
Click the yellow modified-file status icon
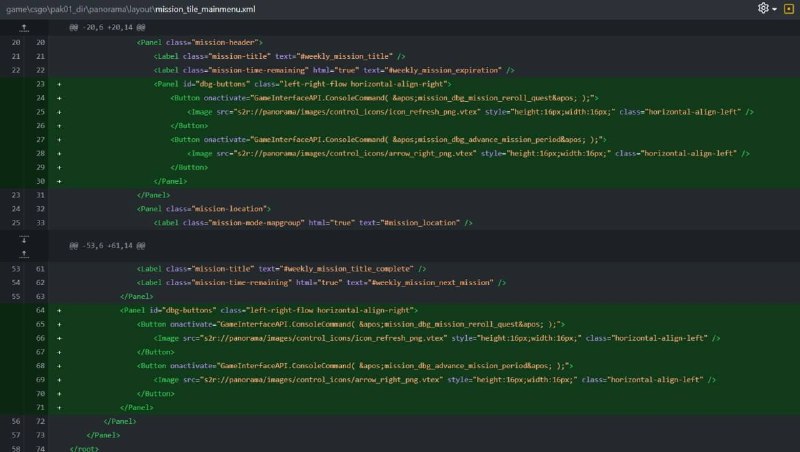click(788, 9)
